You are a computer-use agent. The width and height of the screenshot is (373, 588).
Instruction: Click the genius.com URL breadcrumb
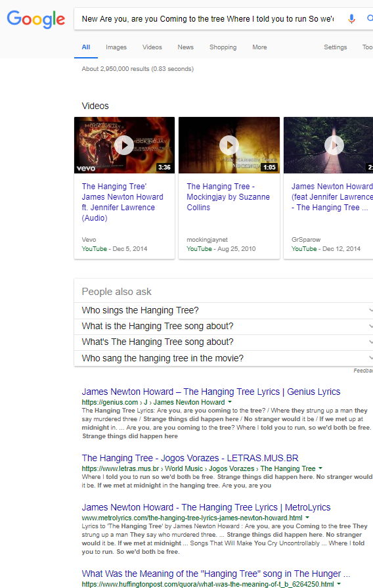153,402
